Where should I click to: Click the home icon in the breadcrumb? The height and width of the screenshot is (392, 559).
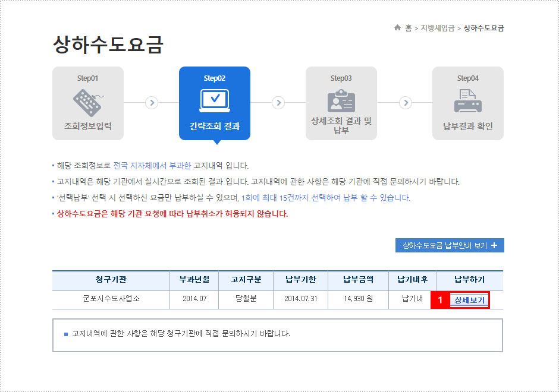[397, 27]
